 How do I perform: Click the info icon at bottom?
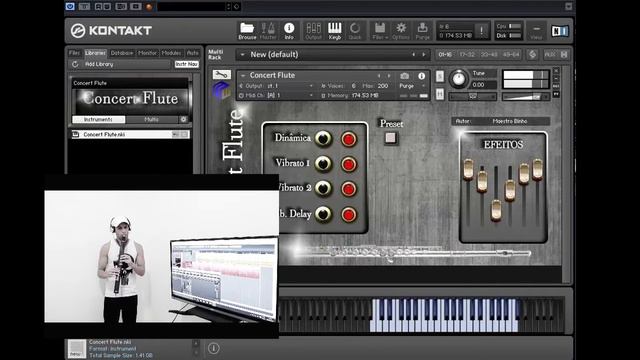click(x=213, y=348)
